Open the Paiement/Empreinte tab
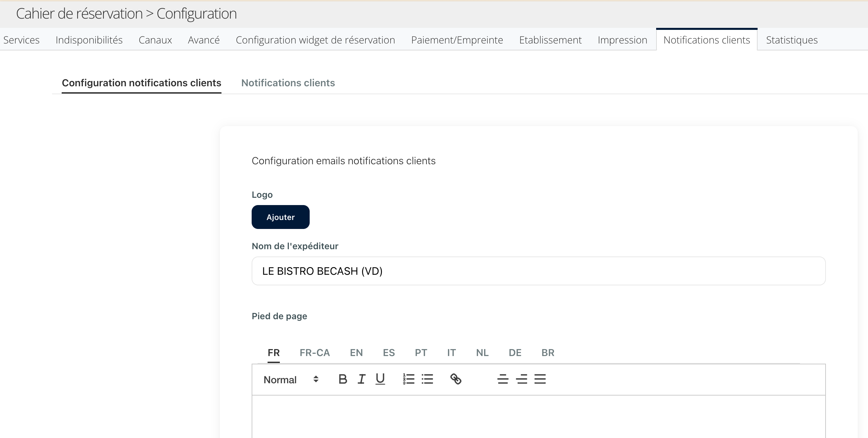 coord(457,40)
